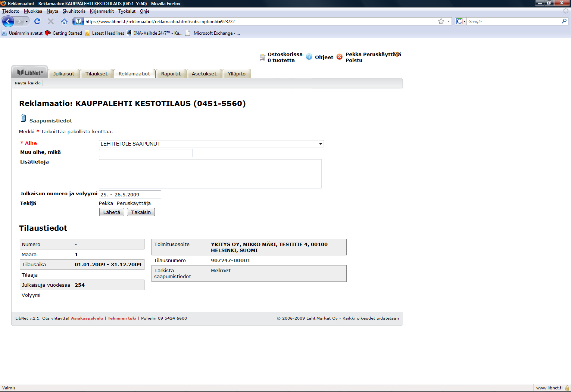Click the Saapumistiedot clipboard icon
Viewport: 571px width, 392px height.
(x=24, y=118)
